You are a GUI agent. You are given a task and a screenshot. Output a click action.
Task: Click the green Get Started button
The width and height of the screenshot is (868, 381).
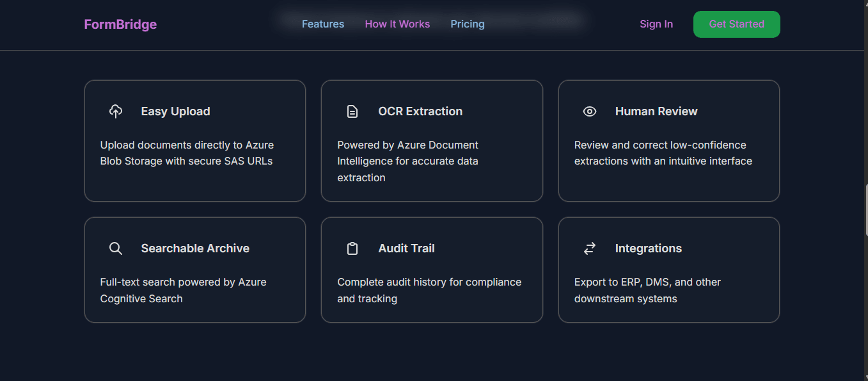[x=737, y=24]
